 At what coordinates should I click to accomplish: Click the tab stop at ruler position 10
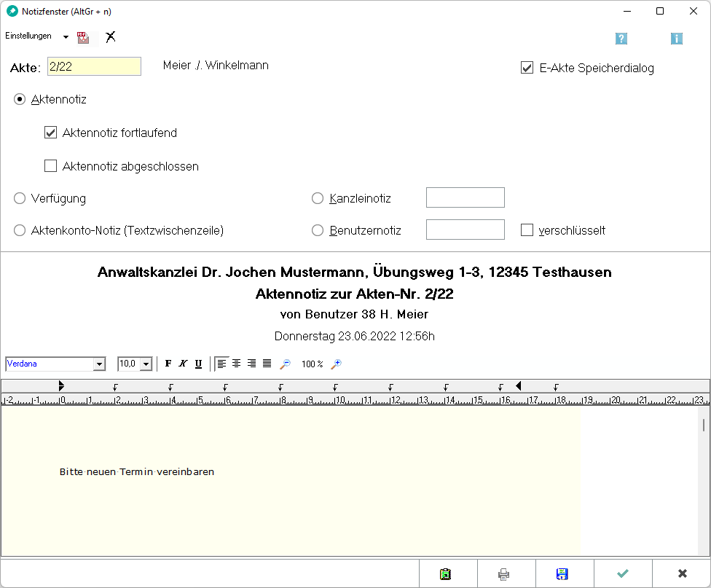tap(335, 387)
